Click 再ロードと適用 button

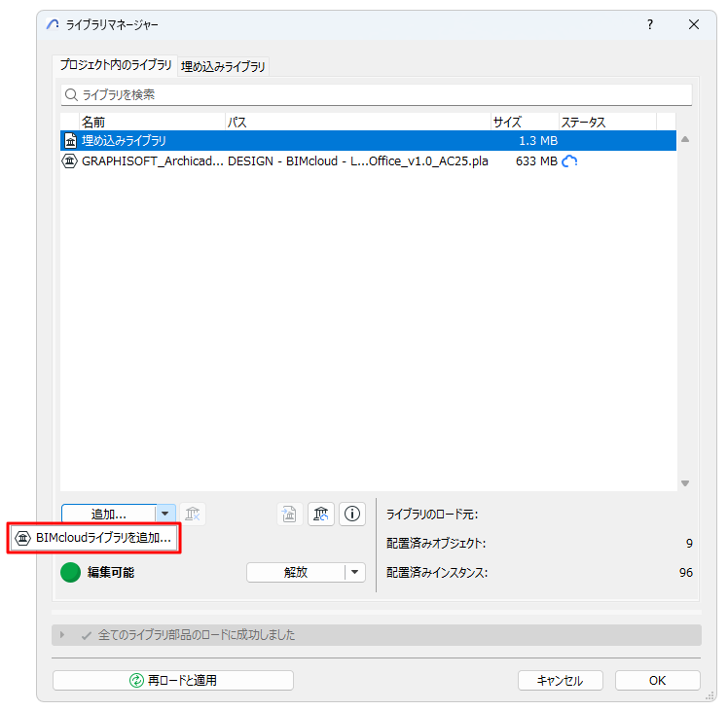point(173,681)
